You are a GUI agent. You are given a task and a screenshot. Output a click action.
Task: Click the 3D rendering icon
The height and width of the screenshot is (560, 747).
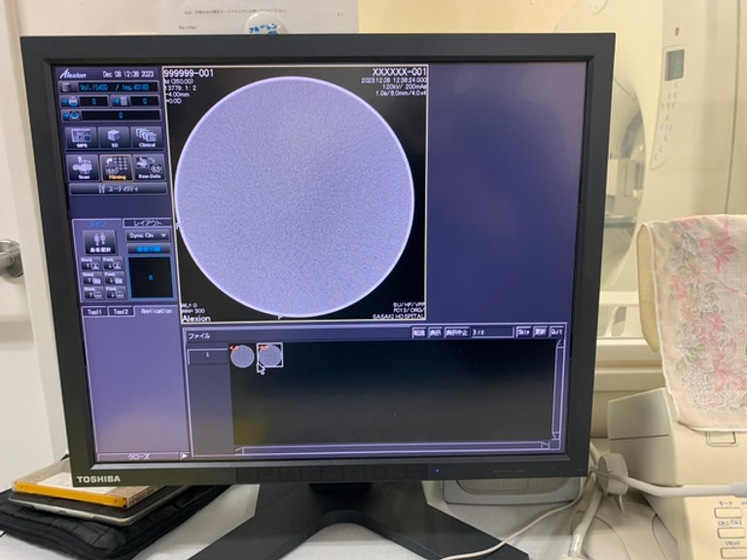[114, 137]
